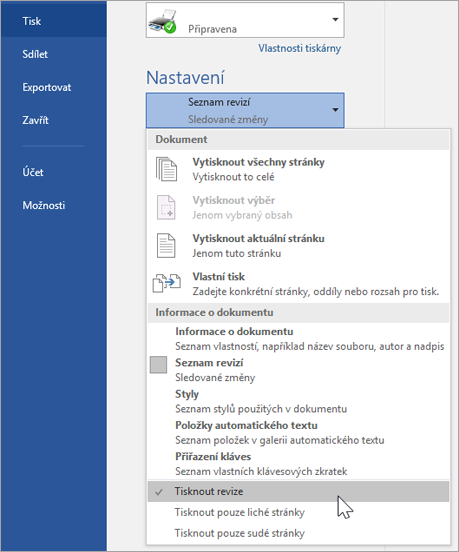
Task: Enable Tisknout pouze sudé stránky
Action: point(298,533)
